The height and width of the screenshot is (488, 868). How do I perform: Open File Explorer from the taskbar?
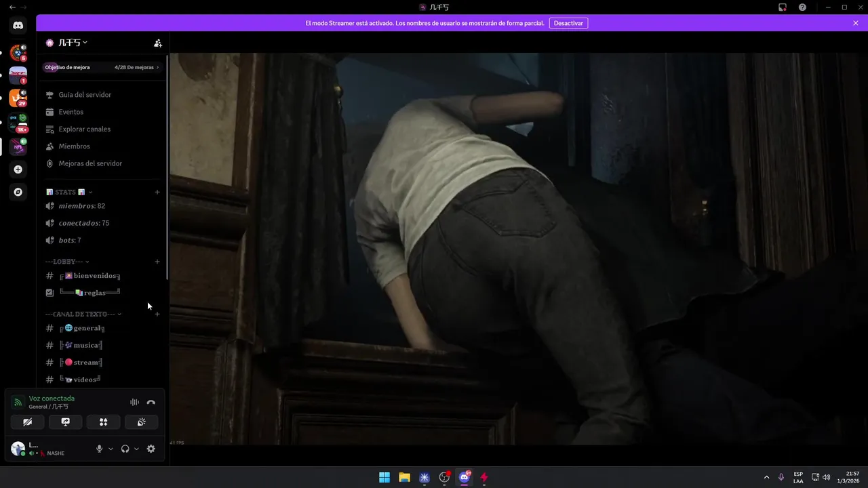tap(404, 477)
